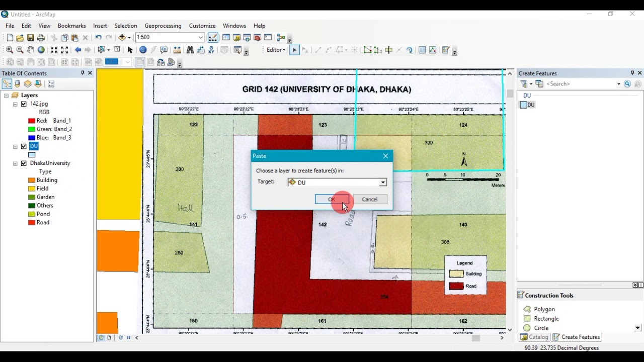Viewport: 644px width, 362px height.
Task: Select the Zoom In tool
Action: point(10,50)
